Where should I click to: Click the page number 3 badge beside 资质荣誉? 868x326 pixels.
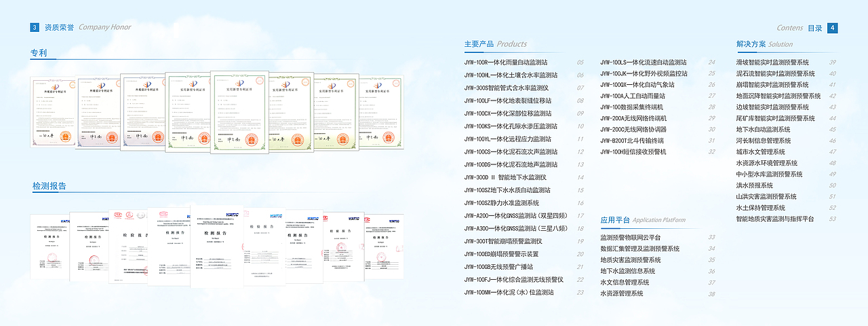35,27
